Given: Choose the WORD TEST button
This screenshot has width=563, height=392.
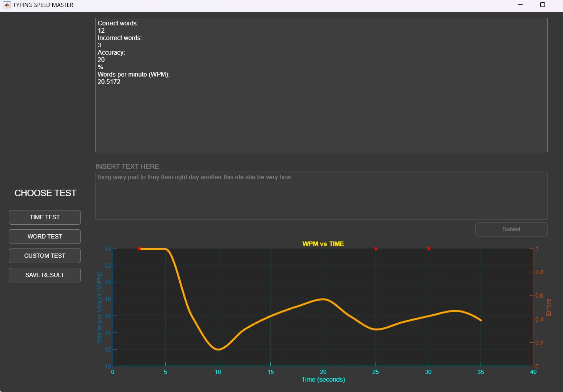Looking at the screenshot, I should coord(45,237).
